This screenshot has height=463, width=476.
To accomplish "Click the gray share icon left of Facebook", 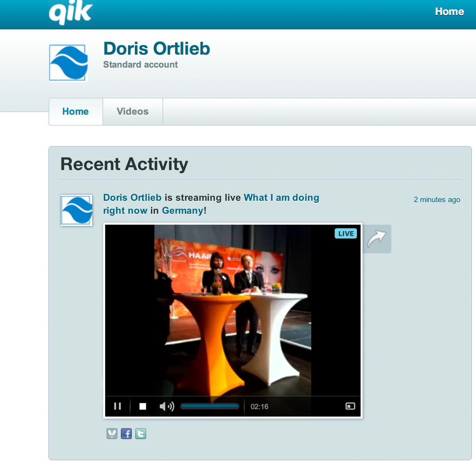I will tap(112, 434).
